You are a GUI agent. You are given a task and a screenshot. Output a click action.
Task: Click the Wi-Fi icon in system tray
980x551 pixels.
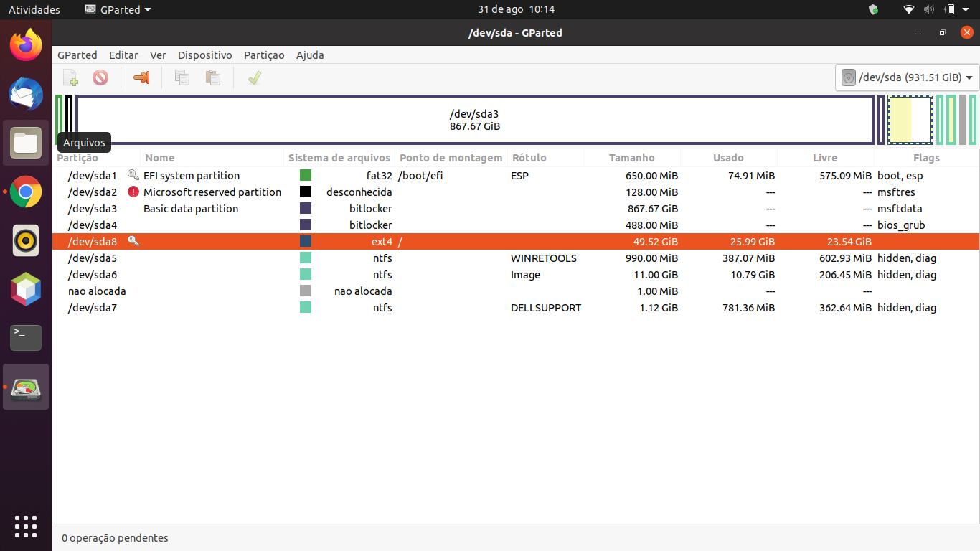pyautogui.click(x=909, y=9)
